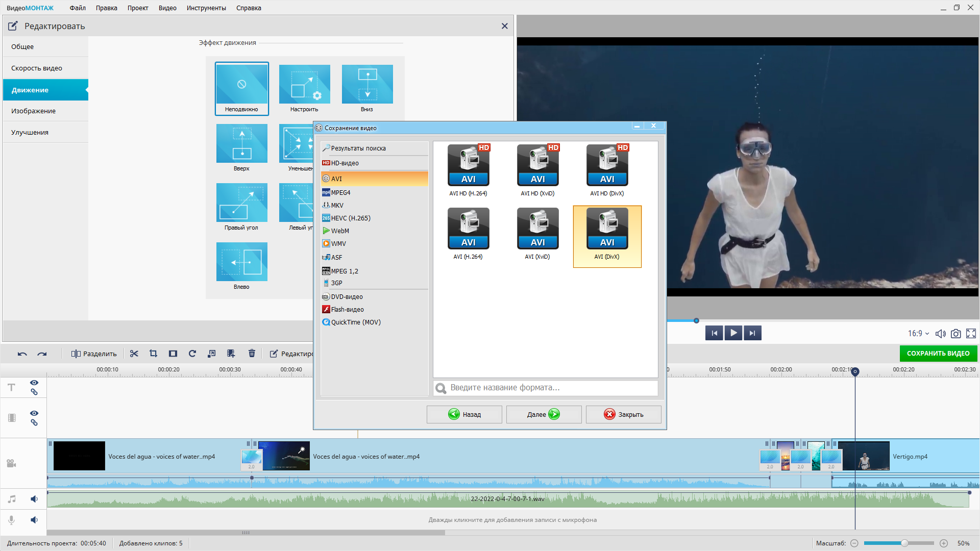This screenshot has height=551, width=980.
Task: Select the crop tool icon
Action: (x=153, y=354)
